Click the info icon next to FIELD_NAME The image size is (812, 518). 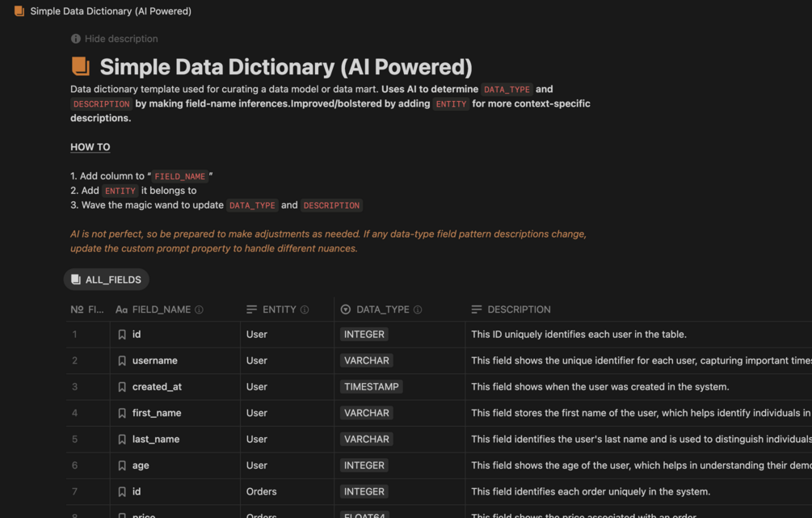[199, 310]
